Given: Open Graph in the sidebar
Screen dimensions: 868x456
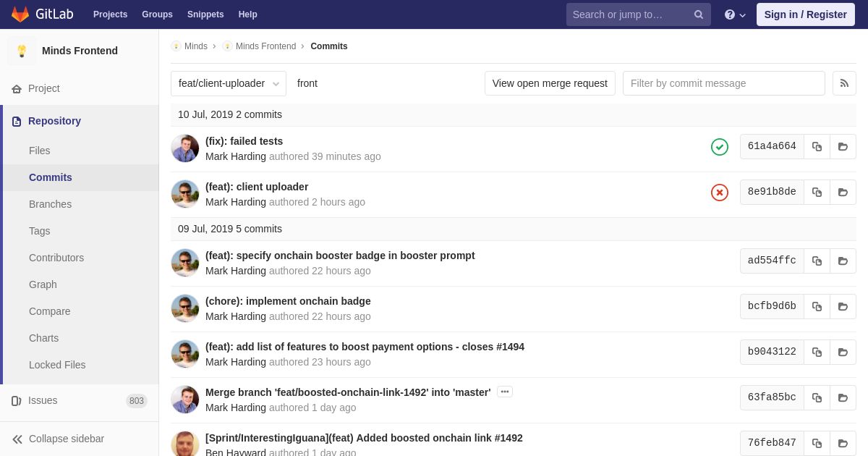Looking at the screenshot, I should click(x=43, y=284).
